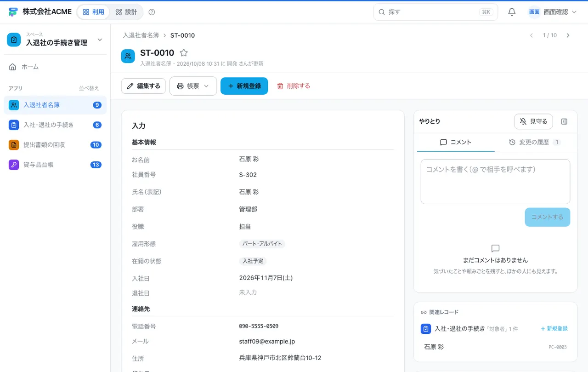Open related record 石原 彩 PC-0003

coord(495,347)
